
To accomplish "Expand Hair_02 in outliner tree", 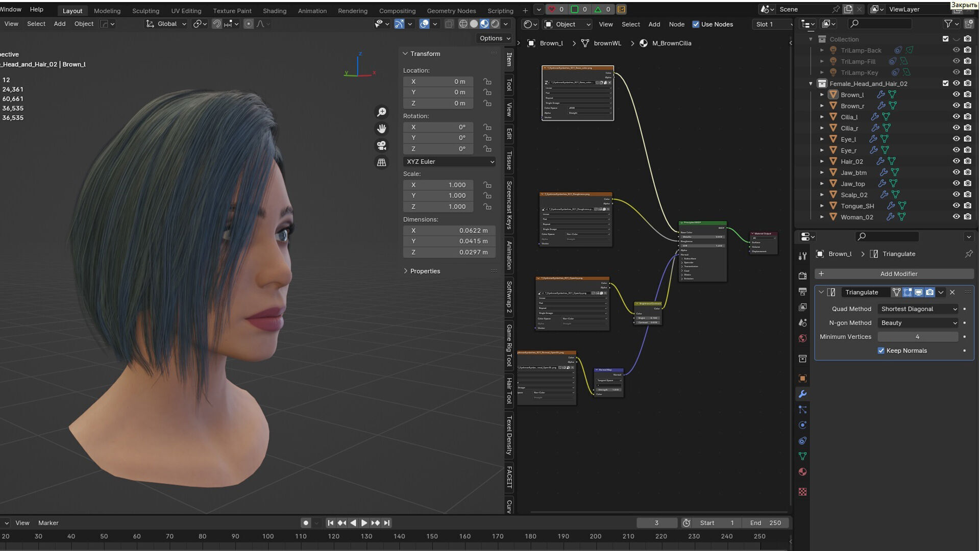I will 822,161.
